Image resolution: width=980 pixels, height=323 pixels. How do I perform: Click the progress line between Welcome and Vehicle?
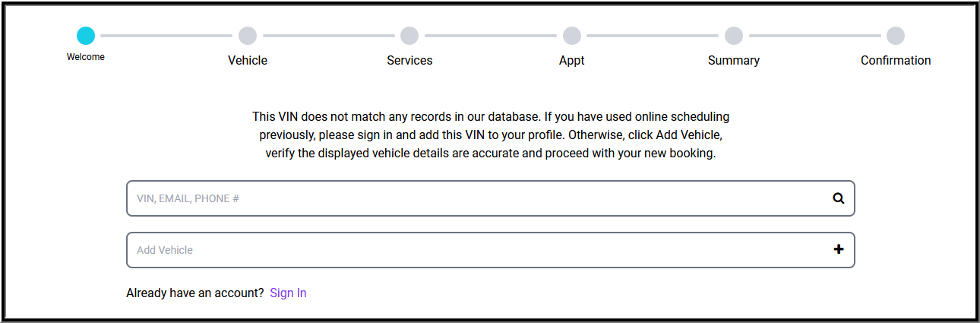(x=166, y=36)
